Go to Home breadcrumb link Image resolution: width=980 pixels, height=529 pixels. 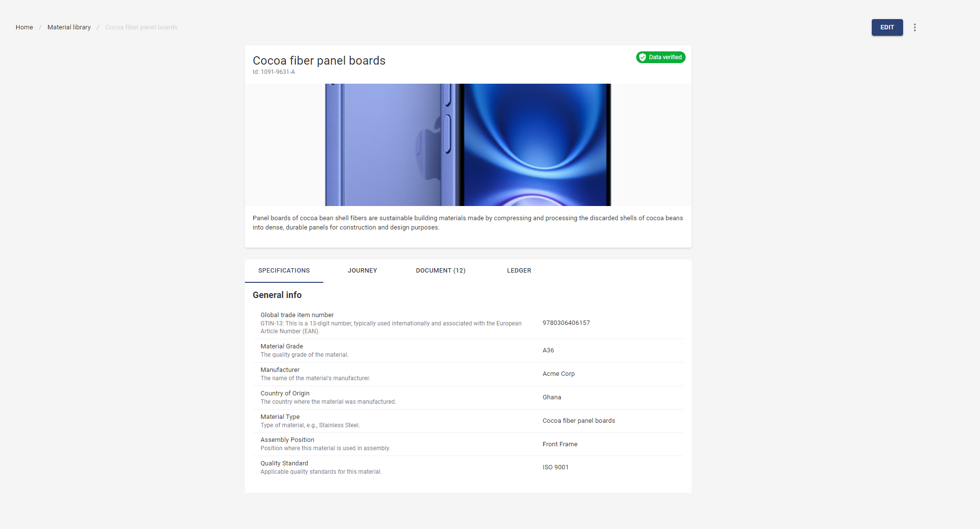24,27
